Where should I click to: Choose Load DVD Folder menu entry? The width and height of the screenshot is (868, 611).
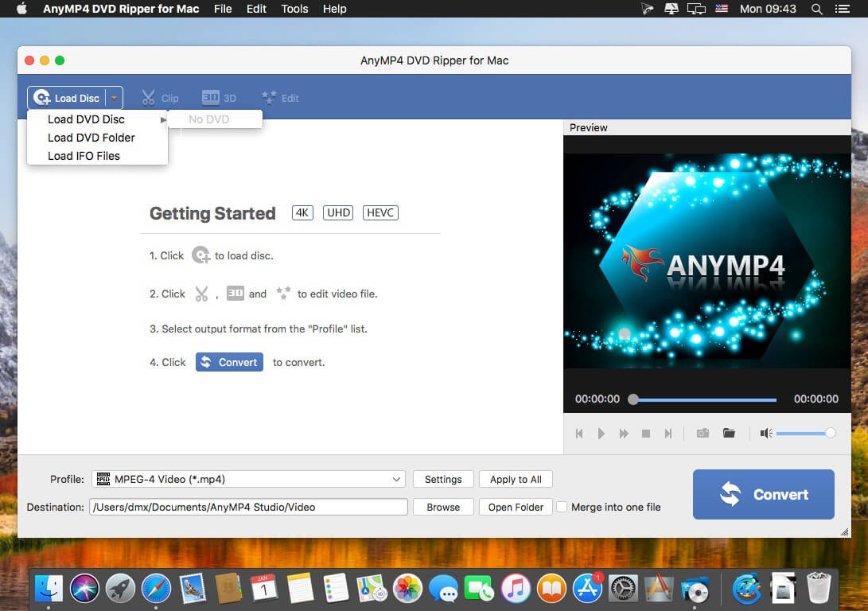click(97, 138)
